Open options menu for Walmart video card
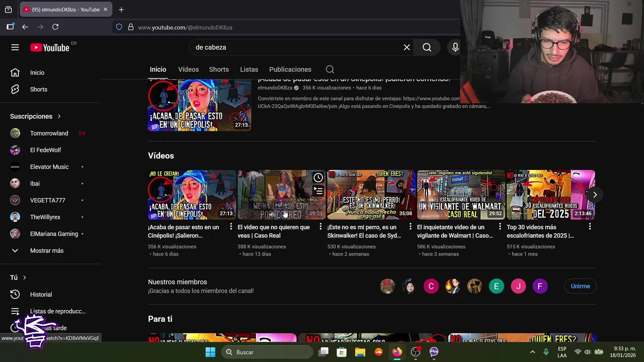 pyautogui.click(x=500, y=227)
